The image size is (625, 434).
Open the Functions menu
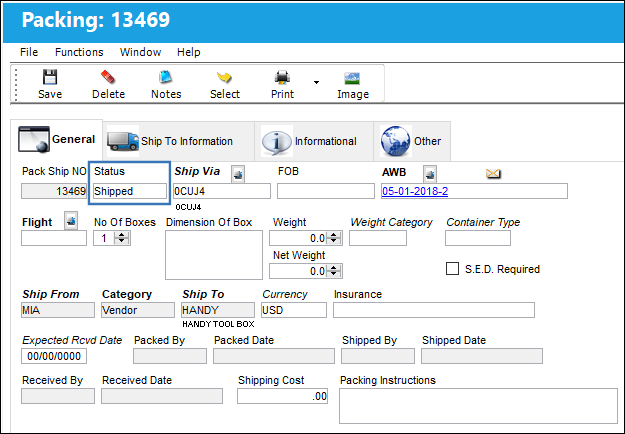79,52
